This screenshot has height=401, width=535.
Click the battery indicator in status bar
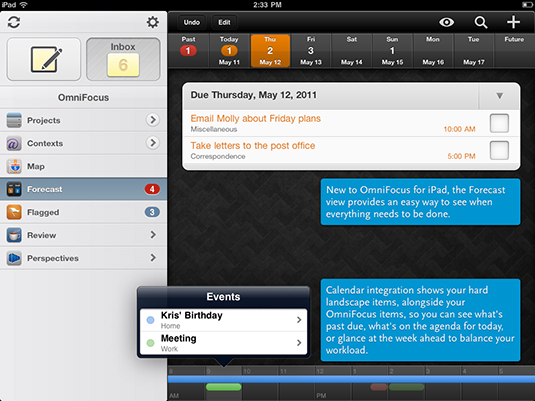[x=527, y=5]
